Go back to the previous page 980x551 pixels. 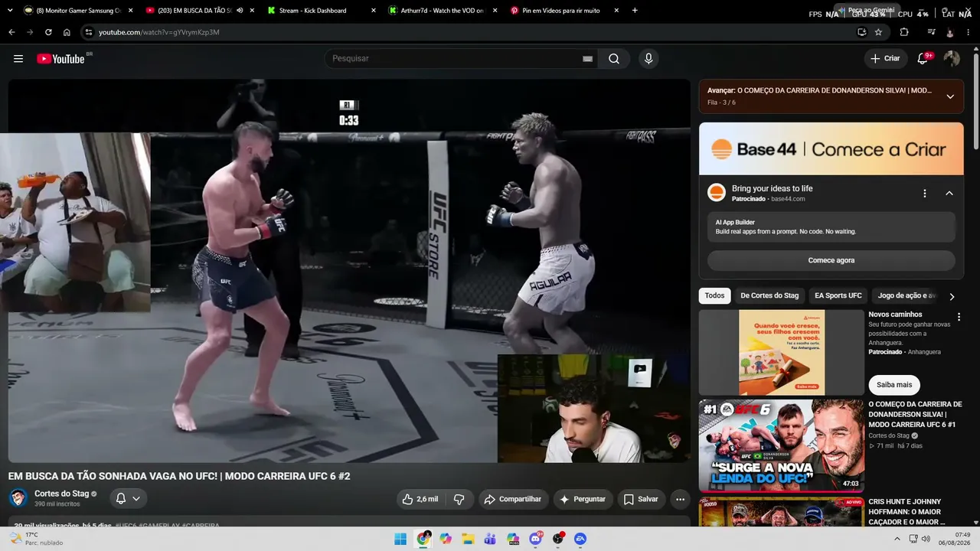click(x=11, y=32)
